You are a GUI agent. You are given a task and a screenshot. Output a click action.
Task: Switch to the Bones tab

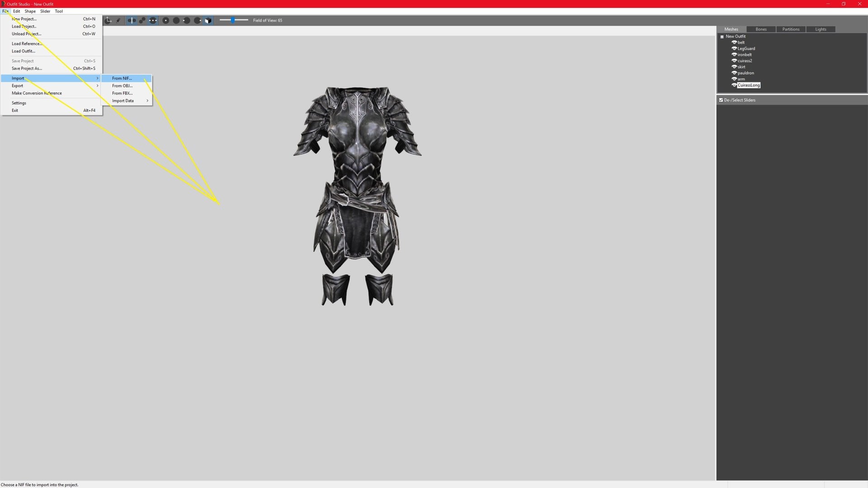click(761, 29)
